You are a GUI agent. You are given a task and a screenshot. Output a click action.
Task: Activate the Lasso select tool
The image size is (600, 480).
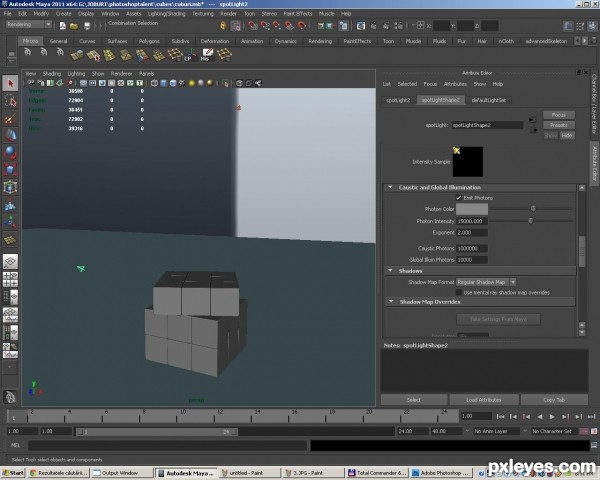(10, 101)
